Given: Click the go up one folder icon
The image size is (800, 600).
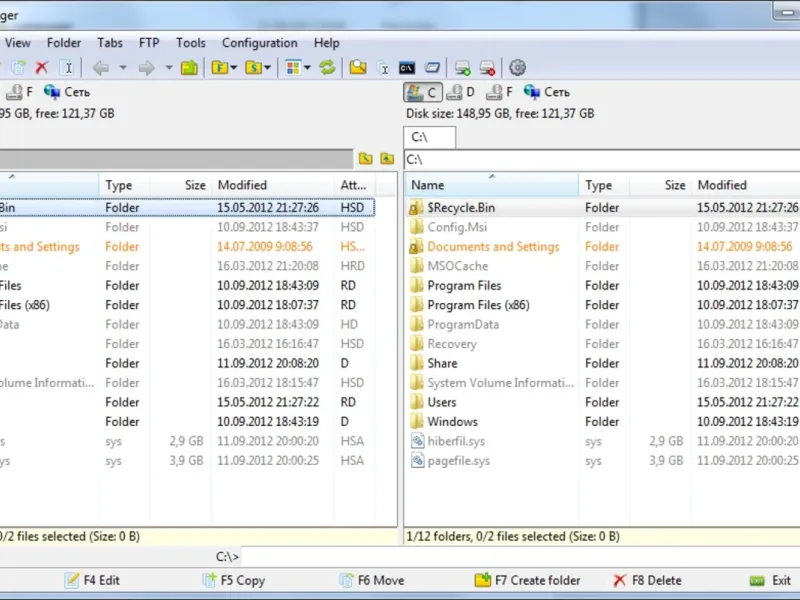Looking at the screenshot, I should coord(189,67).
